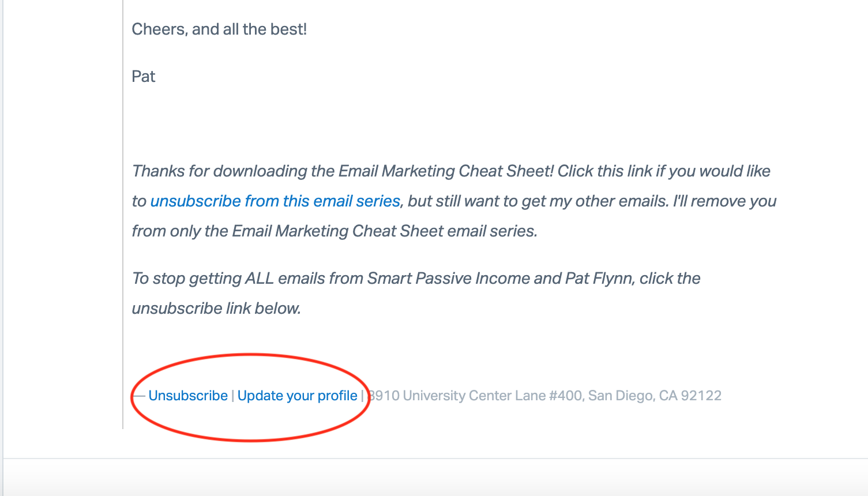Click the "University Center Lane" street text
Image resolution: width=868 pixels, height=496 pixels.
[x=475, y=396]
